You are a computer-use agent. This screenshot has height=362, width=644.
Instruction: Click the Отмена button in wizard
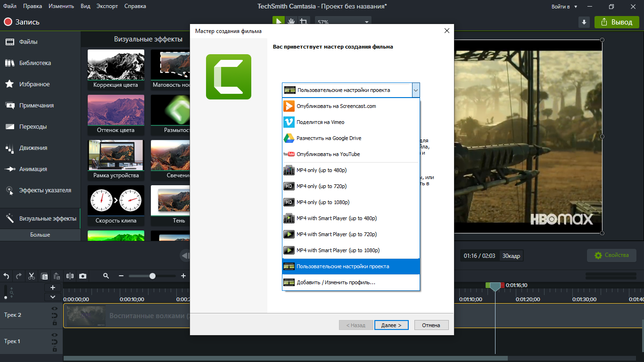click(x=431, y=325)
